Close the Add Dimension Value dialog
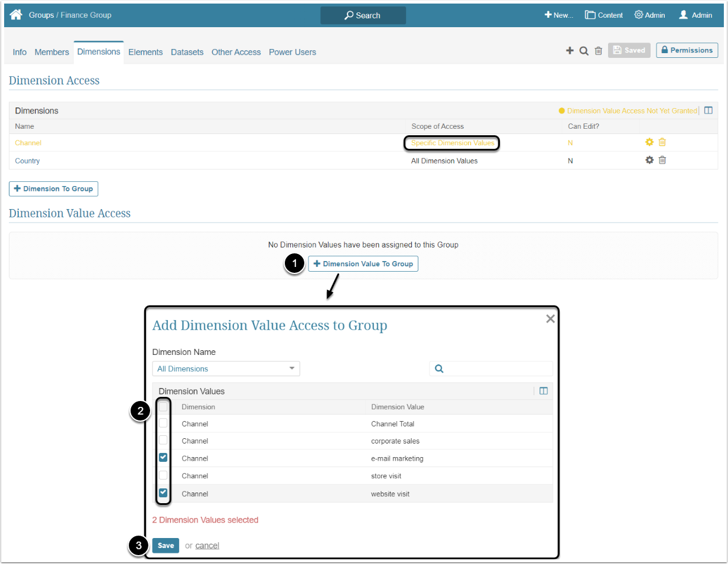This screenshot has height=564, width=728. pos(550,319)
